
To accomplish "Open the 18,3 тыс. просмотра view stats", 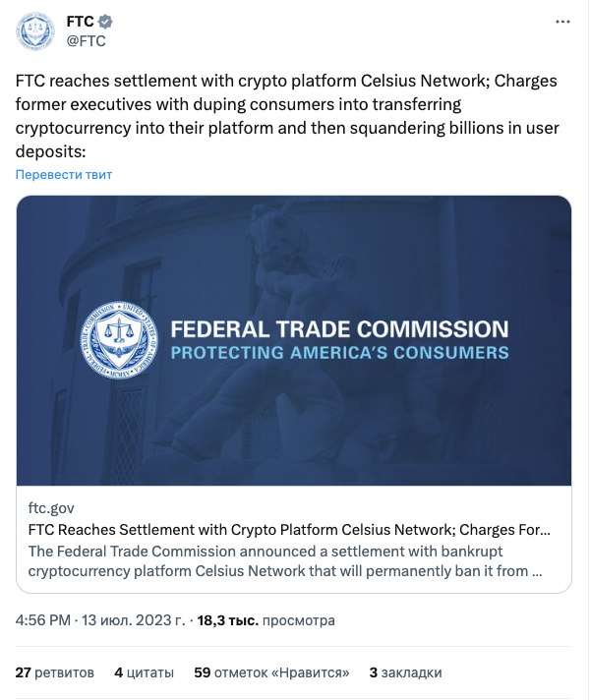I will coord(265,620).
